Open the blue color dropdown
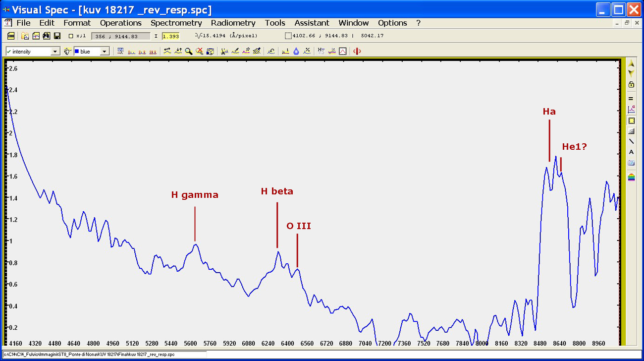The image size is (644, 361). pyautogui.click(x=105, y=52)
